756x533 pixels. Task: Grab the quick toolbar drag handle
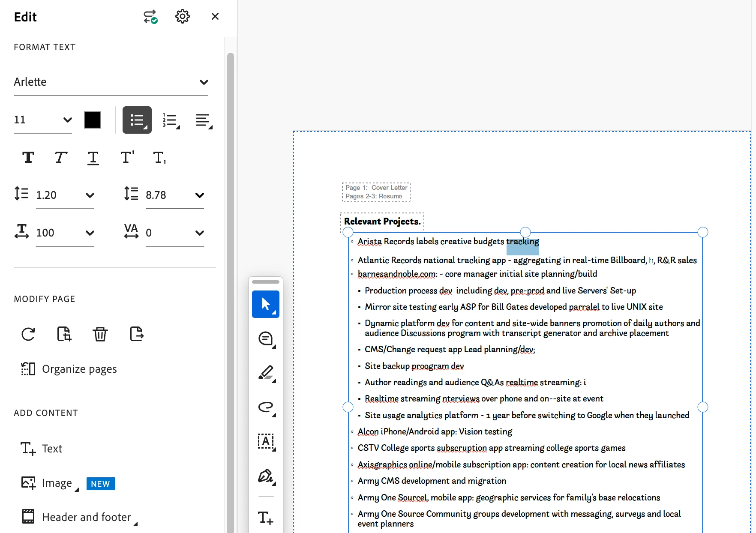click(266, 282)
